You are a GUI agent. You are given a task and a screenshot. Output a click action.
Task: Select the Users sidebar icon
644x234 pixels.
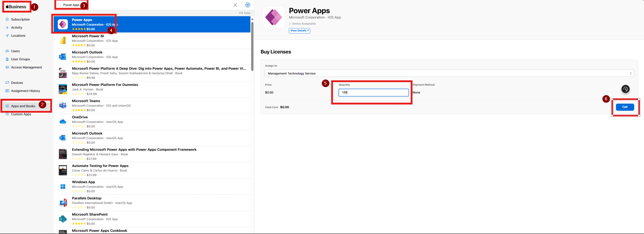coord(7,51)
